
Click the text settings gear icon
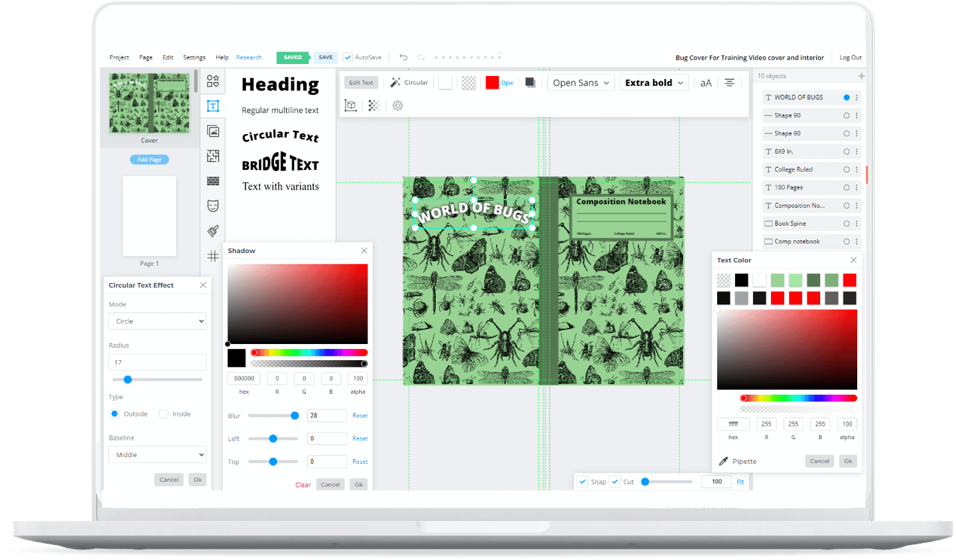397,106
